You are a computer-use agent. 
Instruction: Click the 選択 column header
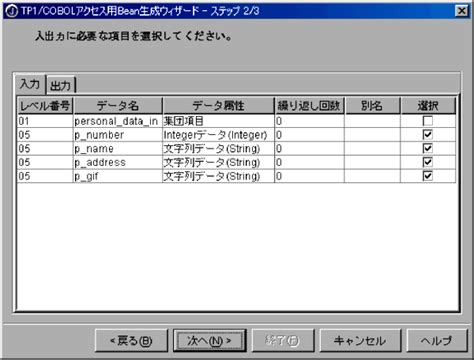pos(428,106)
